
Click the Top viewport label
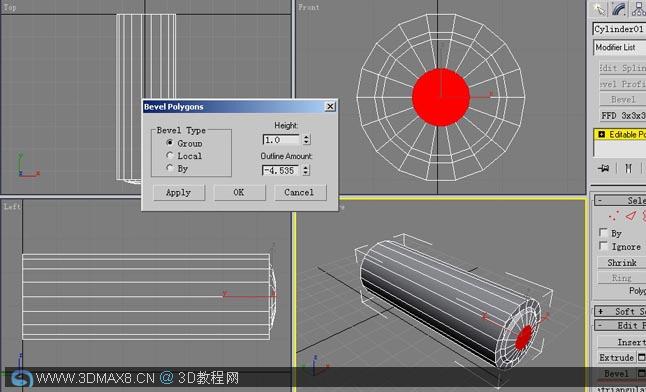click(10, 7)
